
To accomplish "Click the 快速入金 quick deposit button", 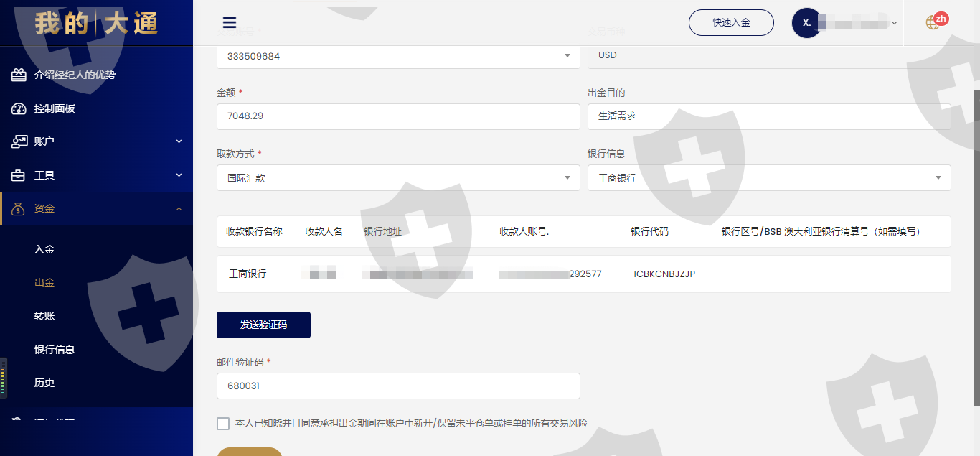I will [x=731, y=22].
